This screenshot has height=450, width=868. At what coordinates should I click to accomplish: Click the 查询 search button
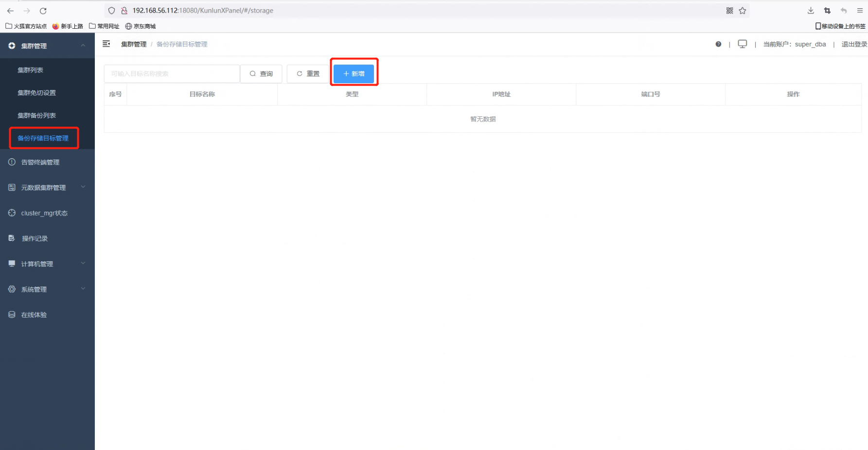point(261,74)
